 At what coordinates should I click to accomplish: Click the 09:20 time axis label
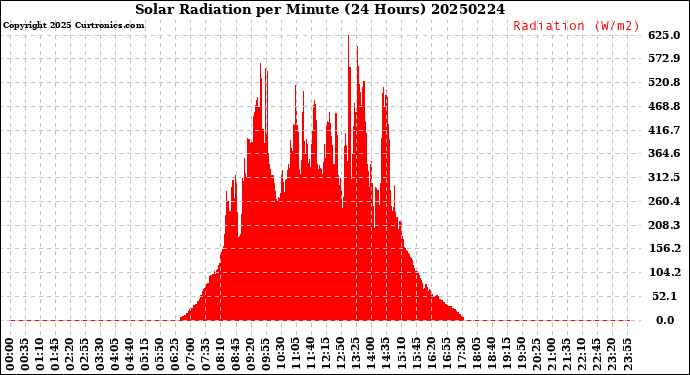coord(250,355)
